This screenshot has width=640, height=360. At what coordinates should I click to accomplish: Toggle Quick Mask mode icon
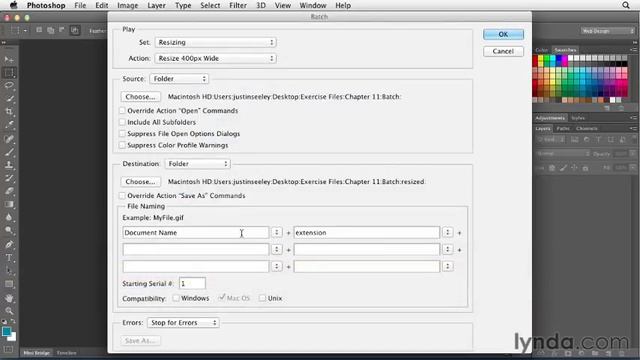tap(9, 350)
